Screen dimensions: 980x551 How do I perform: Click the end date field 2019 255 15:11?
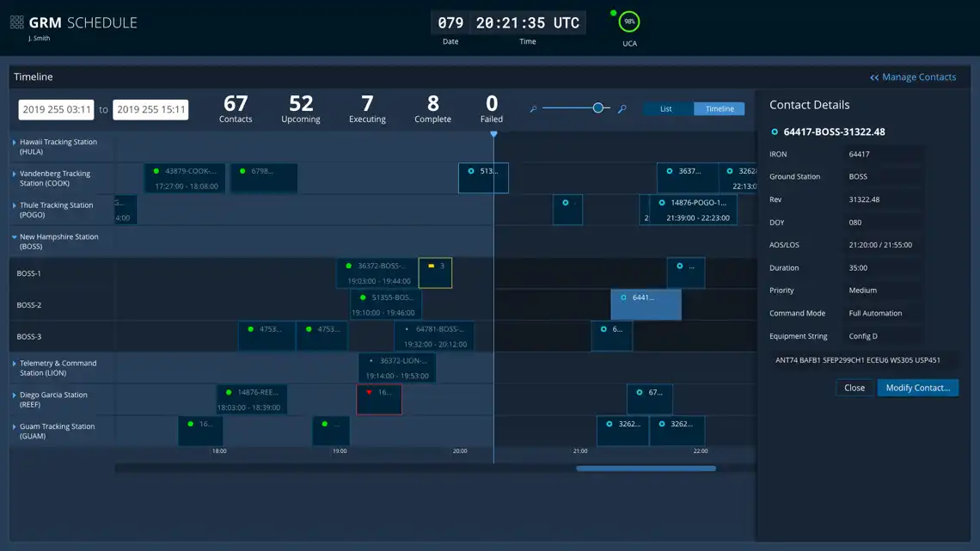150,109
